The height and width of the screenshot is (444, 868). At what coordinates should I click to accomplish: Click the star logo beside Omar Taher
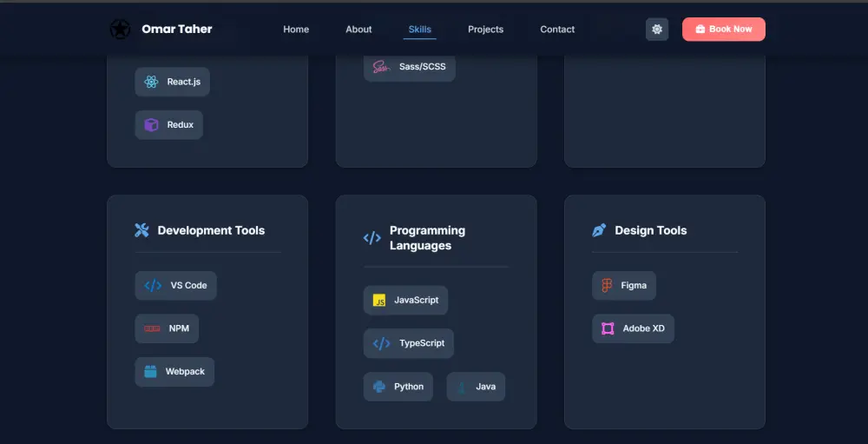tap(120, 30)
